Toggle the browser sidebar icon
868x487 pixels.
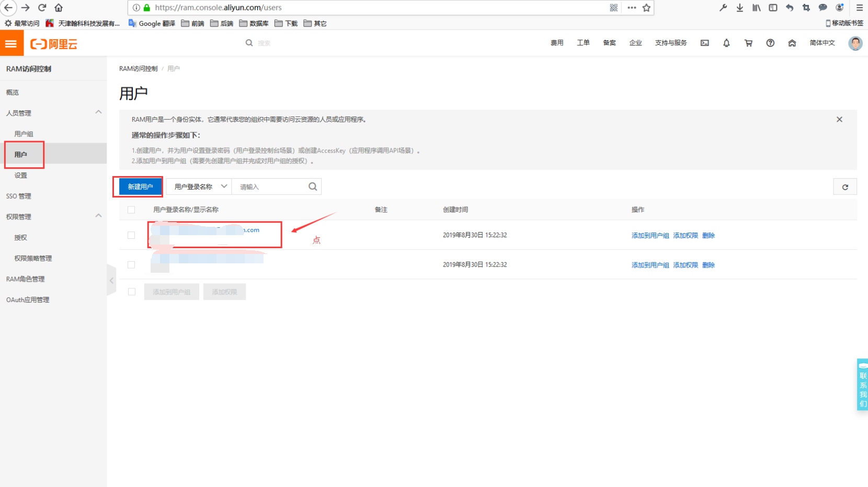[x=773, y=7]
